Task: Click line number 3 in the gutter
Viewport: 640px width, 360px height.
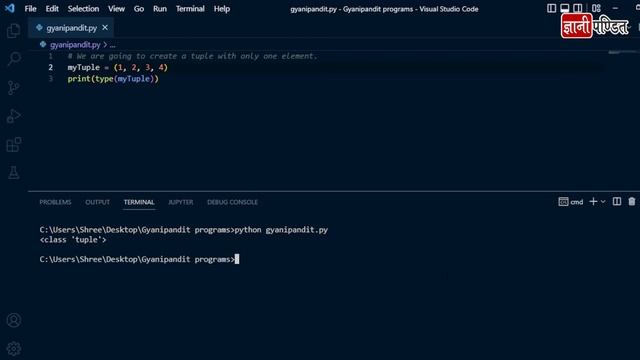Action: pyautogui.click(x=51, y=79)
